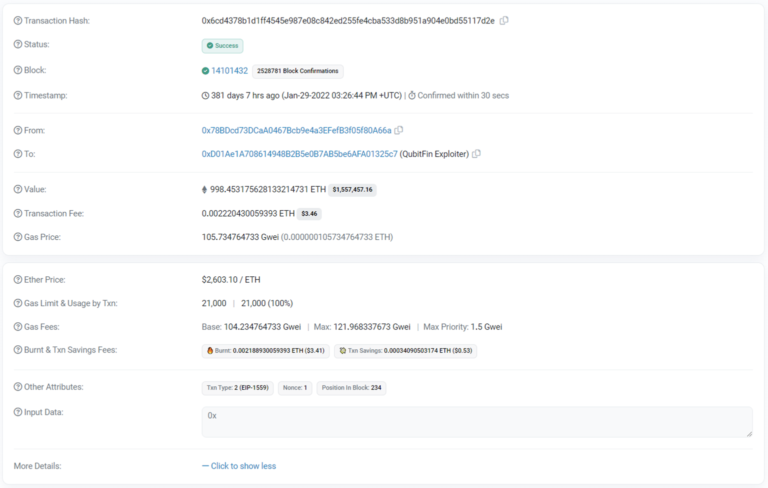Click help icon beside Transaction Hash

[17, 20]
